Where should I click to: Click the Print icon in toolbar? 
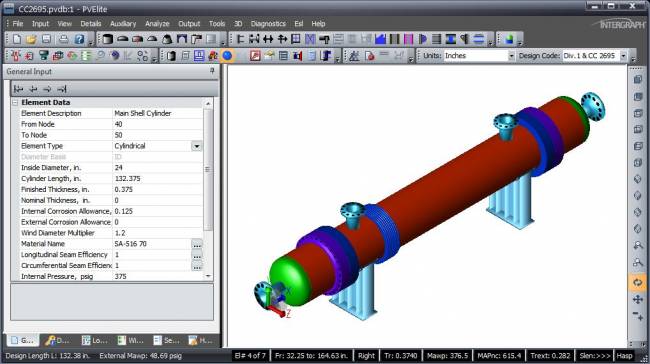[x=63, y=39]
